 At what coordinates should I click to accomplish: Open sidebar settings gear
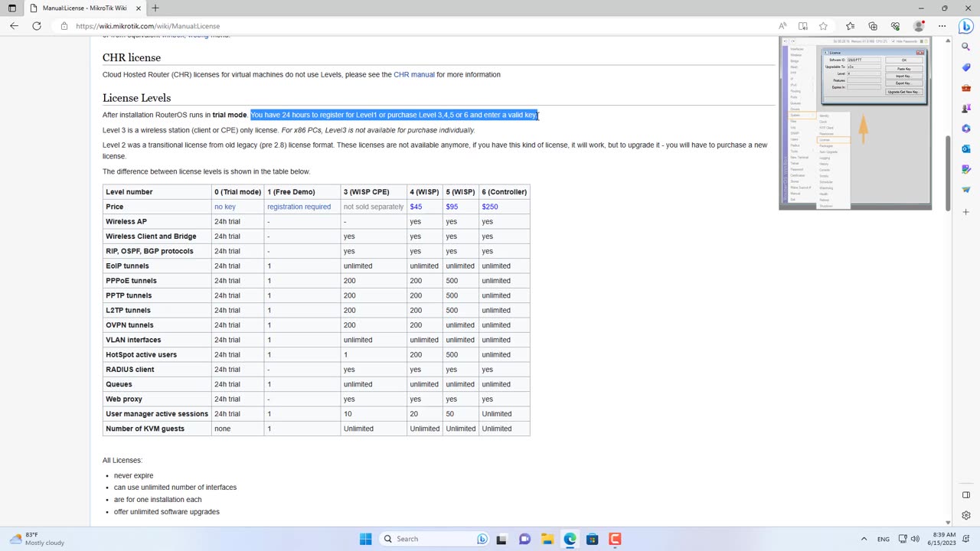966,515
